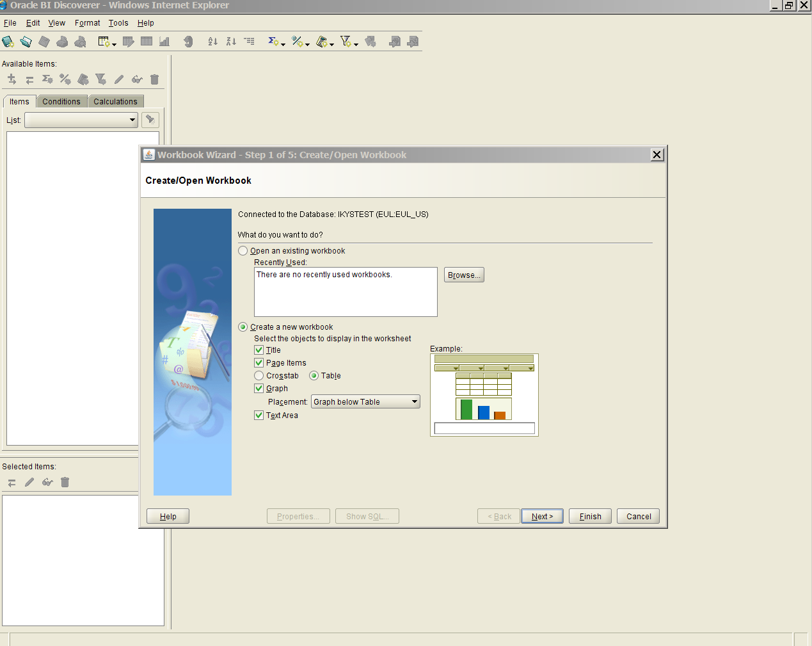
Task: Switch to the Conditions tab
Action: point(61,102)
